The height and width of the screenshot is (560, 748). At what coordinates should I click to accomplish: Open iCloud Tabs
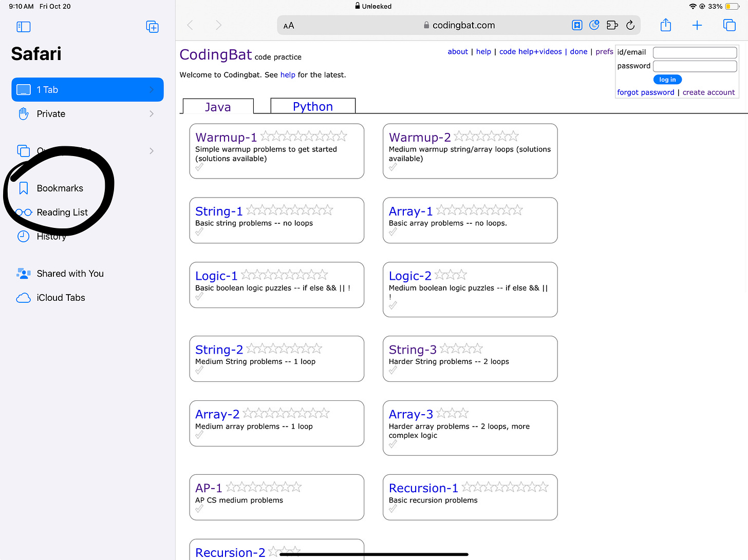point(61,298)
